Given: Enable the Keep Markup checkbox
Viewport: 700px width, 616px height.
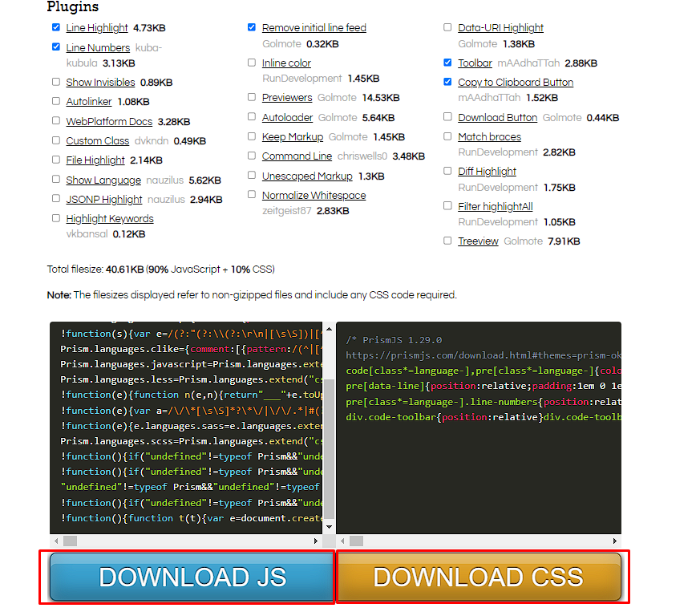Looking at the screenshot, I should 252,136.
